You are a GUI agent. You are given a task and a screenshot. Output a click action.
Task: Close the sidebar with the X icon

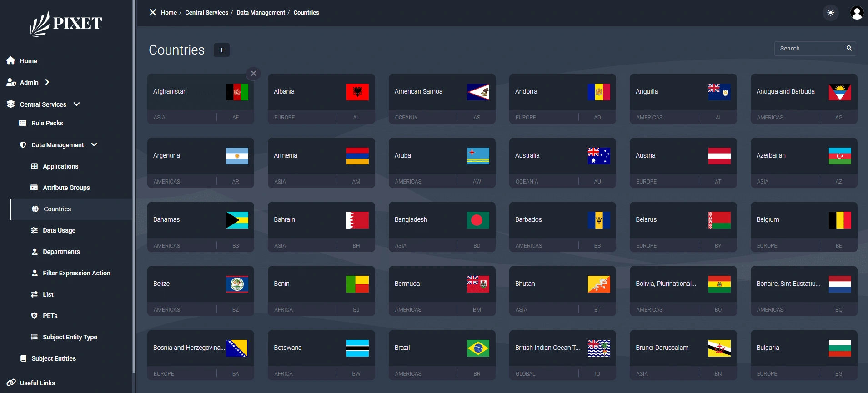click(x=153, y=12)
